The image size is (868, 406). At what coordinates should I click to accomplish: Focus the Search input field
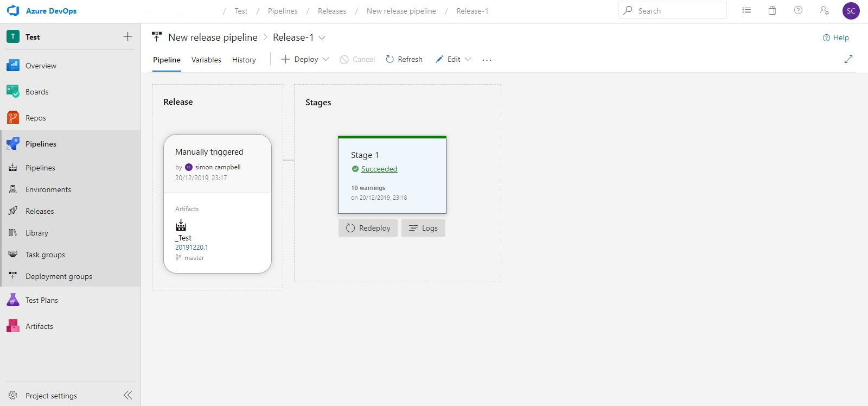[673, 10]
